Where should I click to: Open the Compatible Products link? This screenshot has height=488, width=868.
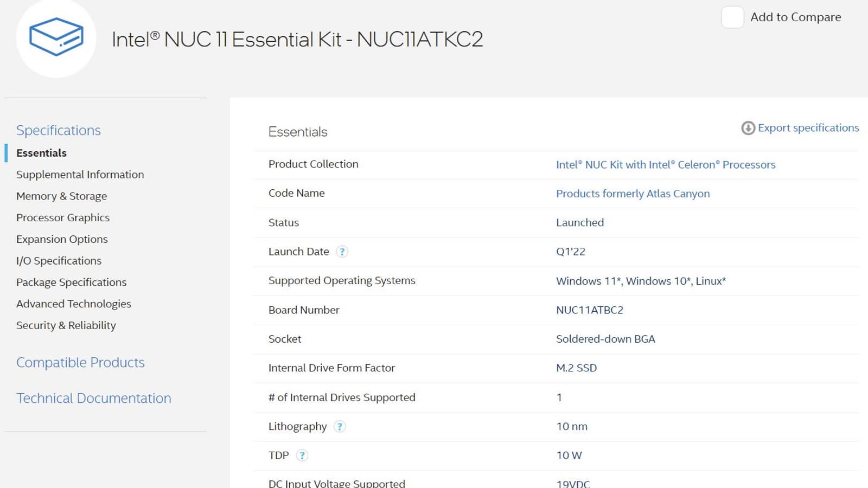(80, 362)
